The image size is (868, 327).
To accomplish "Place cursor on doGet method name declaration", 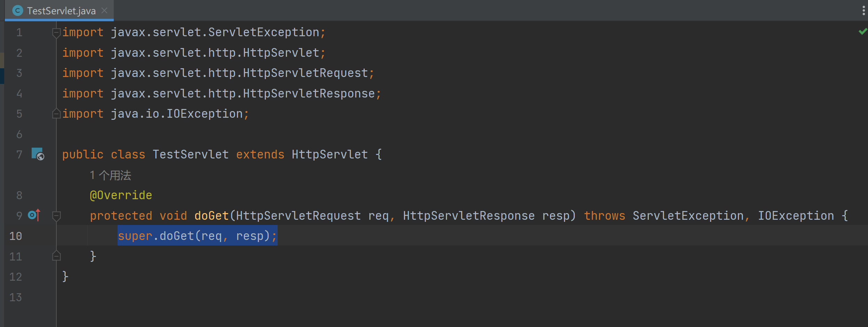I will click(x=211, y=216).
